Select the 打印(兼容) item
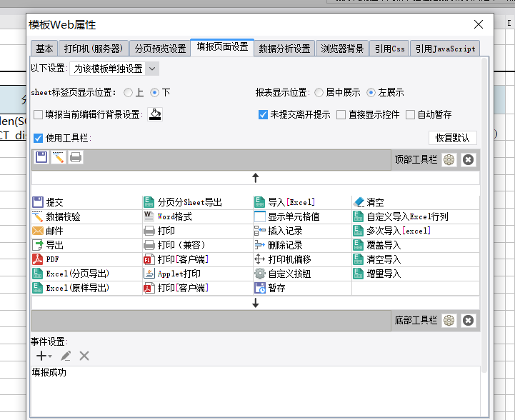This screenshot has width=515, height=420. 198,245
